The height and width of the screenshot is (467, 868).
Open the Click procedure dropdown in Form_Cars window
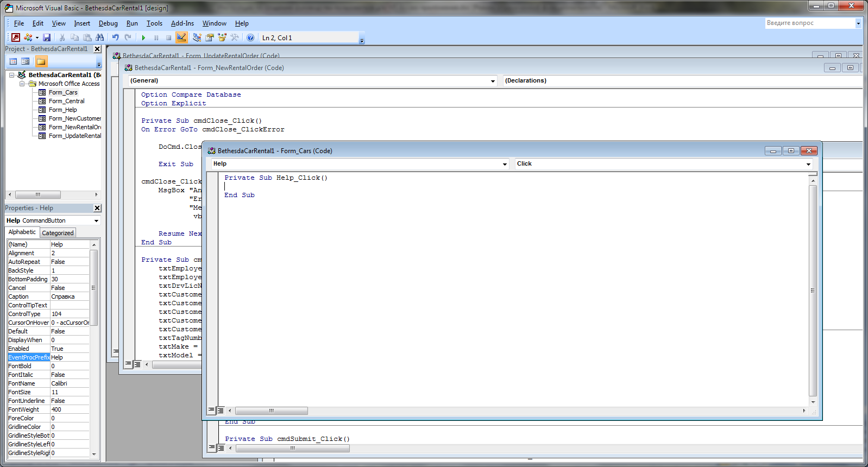pos(808,164)
